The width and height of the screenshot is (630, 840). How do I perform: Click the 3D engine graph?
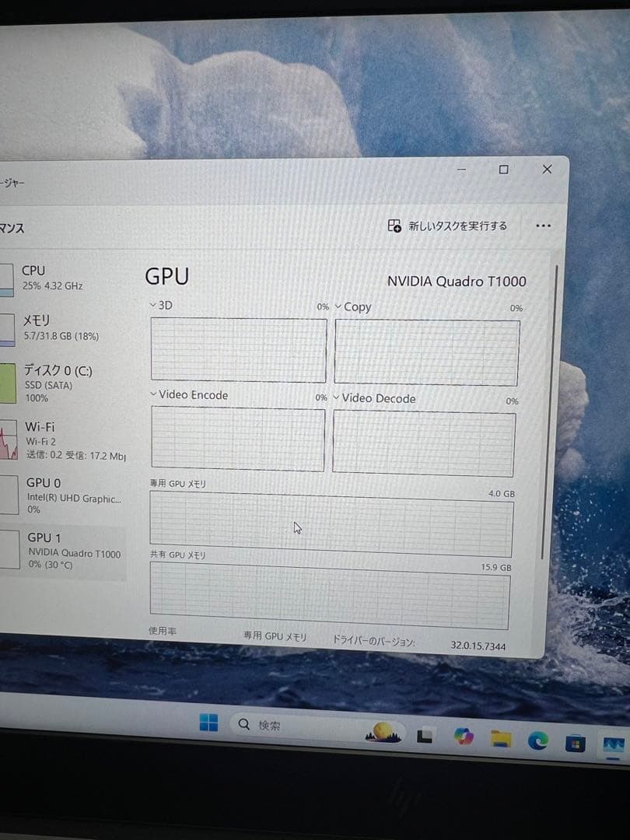[239, 350]
